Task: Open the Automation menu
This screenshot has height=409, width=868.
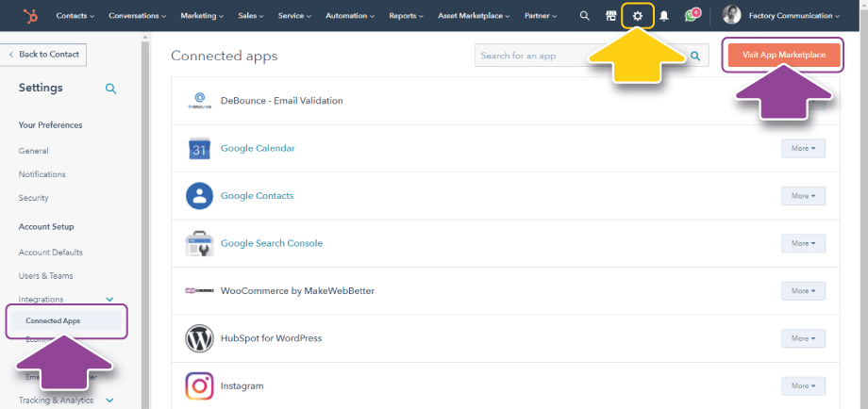Action: [350, 16]
